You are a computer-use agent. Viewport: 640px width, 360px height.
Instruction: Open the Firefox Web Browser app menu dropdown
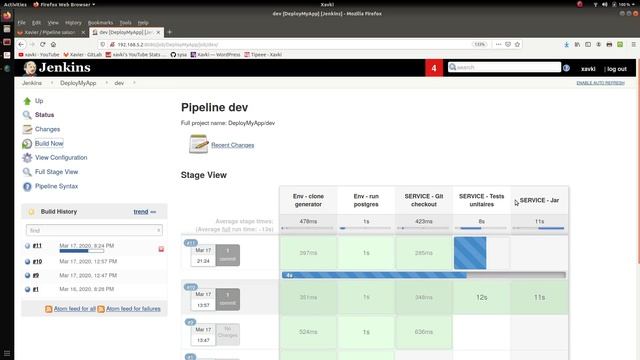64,4
